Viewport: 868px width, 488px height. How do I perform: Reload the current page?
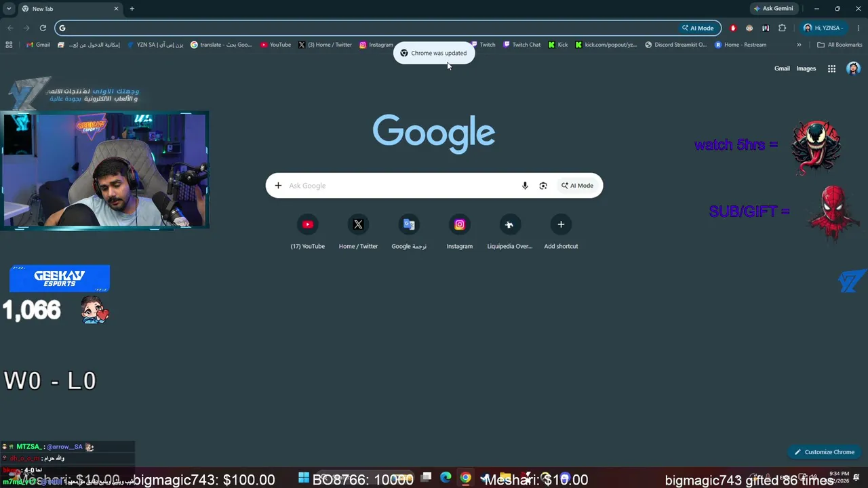[43, 28]
